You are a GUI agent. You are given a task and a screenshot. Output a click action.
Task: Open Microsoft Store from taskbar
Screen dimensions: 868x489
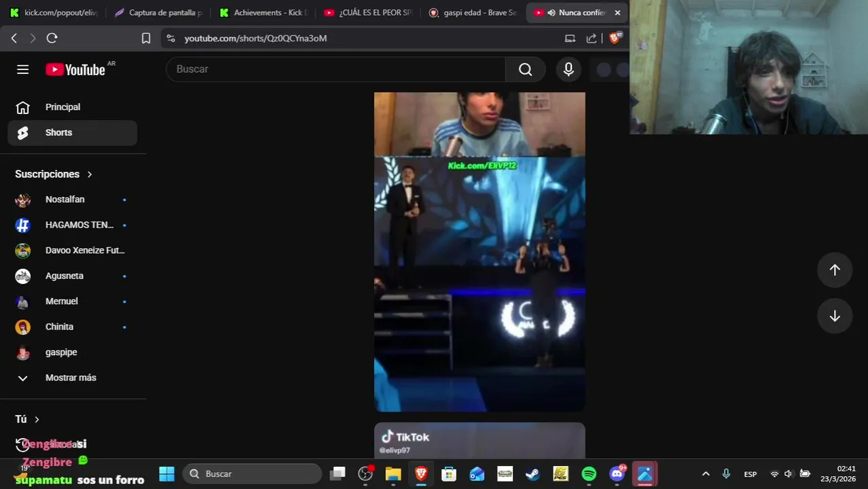pos(449,474)
